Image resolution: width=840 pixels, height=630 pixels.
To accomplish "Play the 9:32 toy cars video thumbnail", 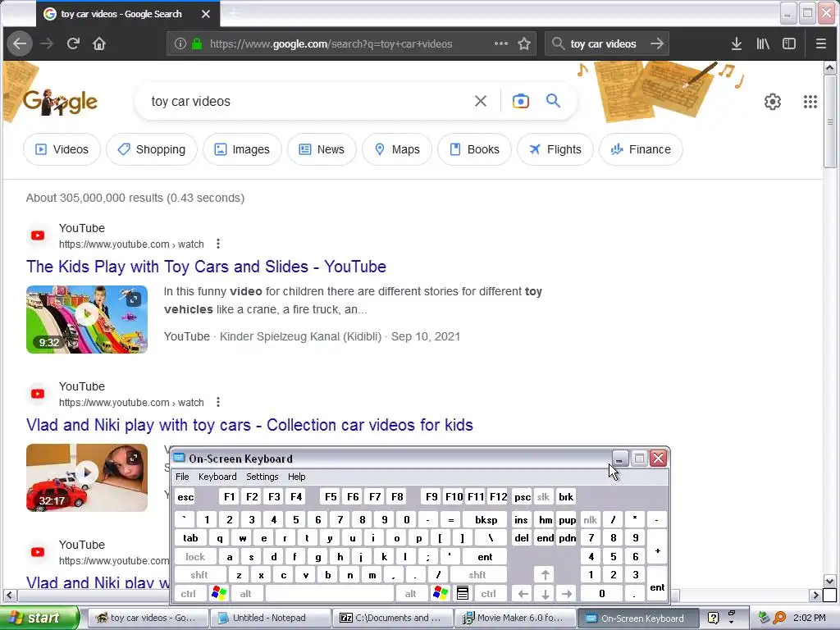I will 87,319.
